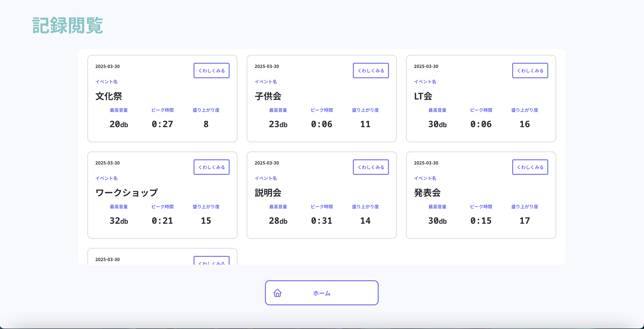
Task: Click イベント名 label above 文化祭
Action: click(x=107, y=82)
